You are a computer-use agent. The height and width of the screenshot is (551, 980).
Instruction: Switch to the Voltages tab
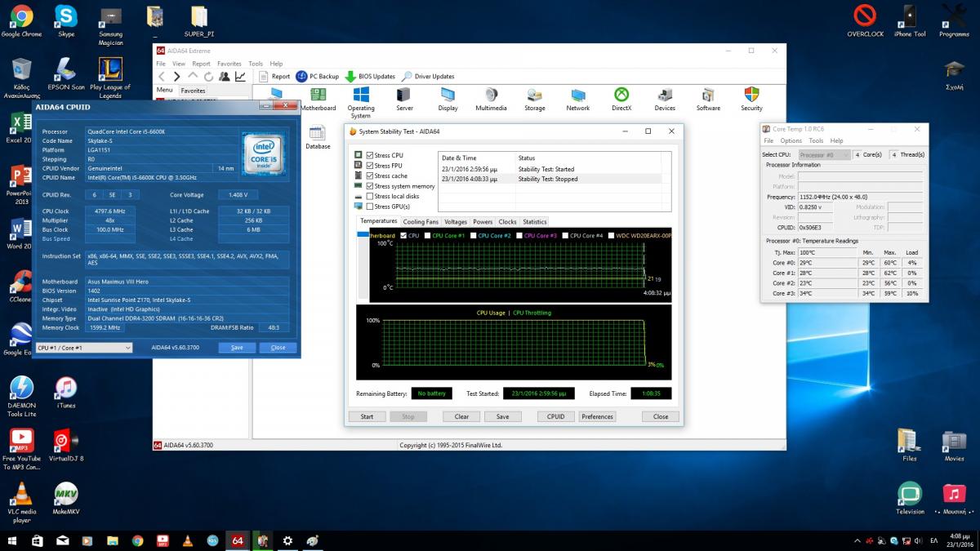tap(456, 222)
